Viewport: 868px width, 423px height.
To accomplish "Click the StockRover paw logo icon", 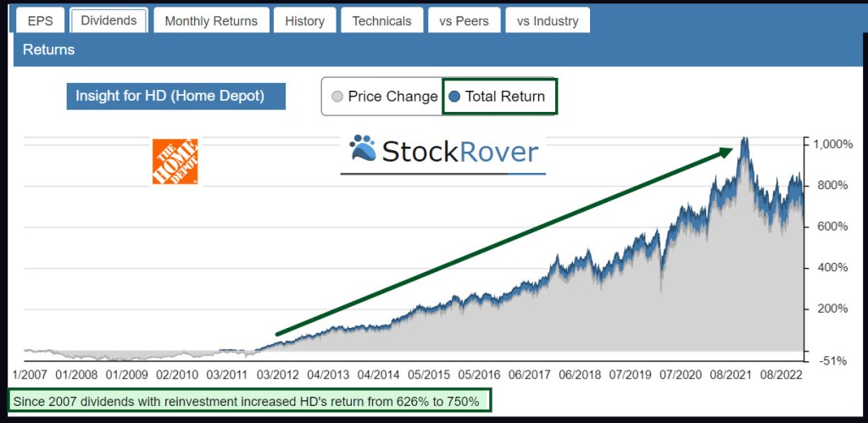I will (x=363, y=150).
